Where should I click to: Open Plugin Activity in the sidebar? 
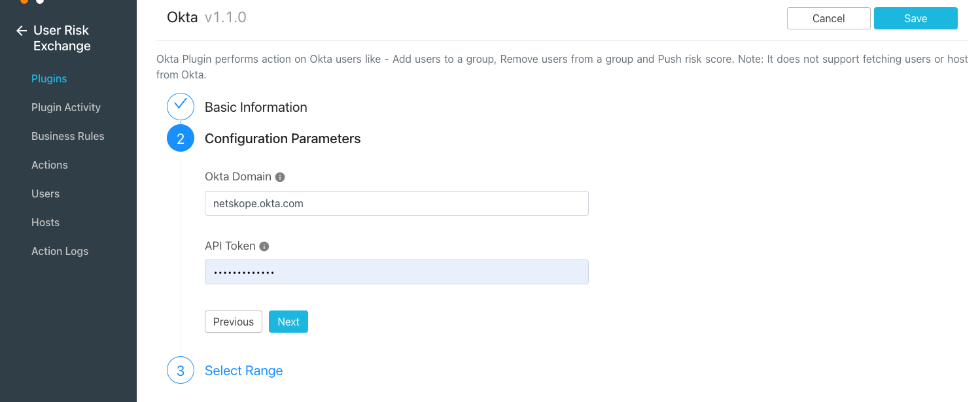(66, 107)
